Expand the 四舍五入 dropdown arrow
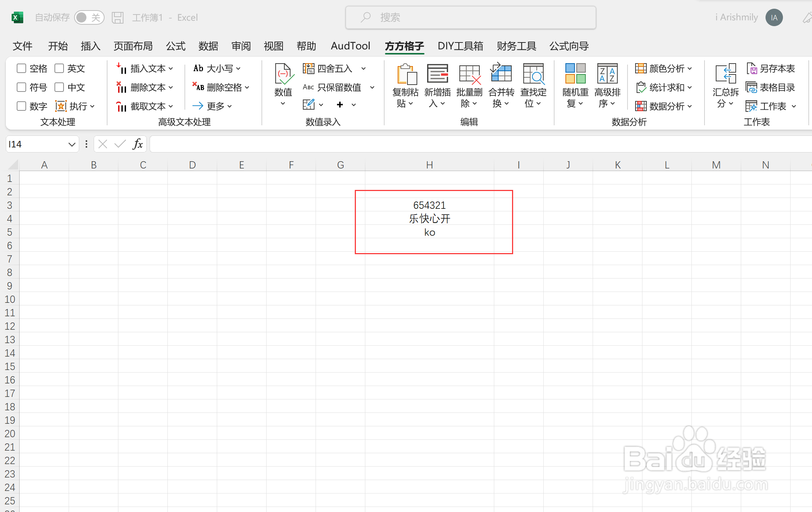 click(x=364, y=68)
